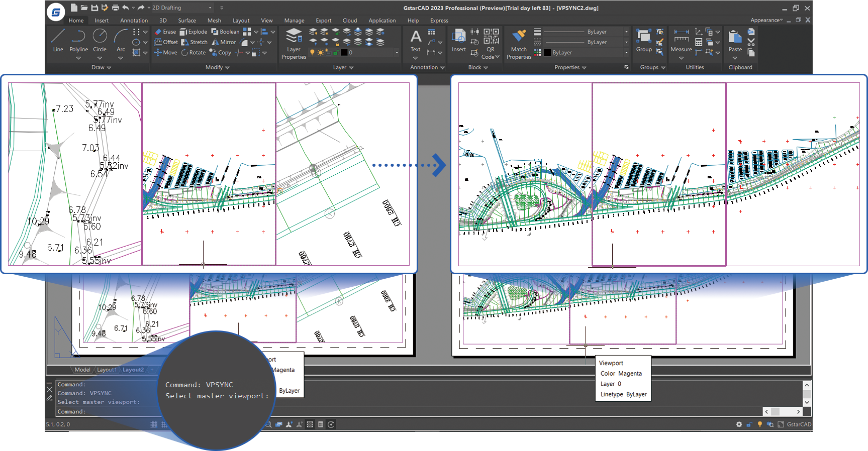This screenshot has width=868, height=451.
Task: Open the Manage ribbon tab
Action: coord(294,21)
